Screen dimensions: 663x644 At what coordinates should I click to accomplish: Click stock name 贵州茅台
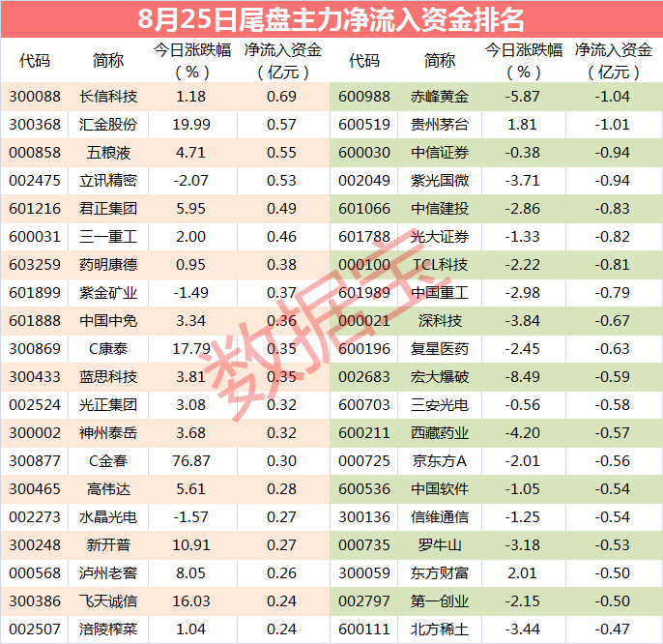point(440,125)
